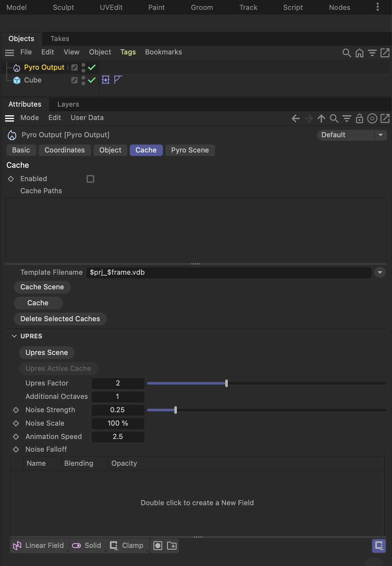Image resolution: width=392 pixels, height=566 pixels.
Task: Open the Bookmarks menu
Action: tap(163, 52)
